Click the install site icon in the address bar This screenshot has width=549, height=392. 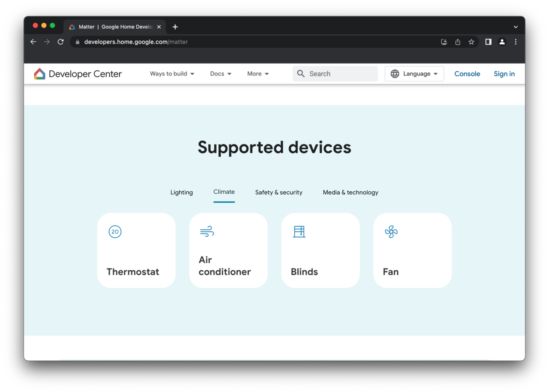point(444,42)
